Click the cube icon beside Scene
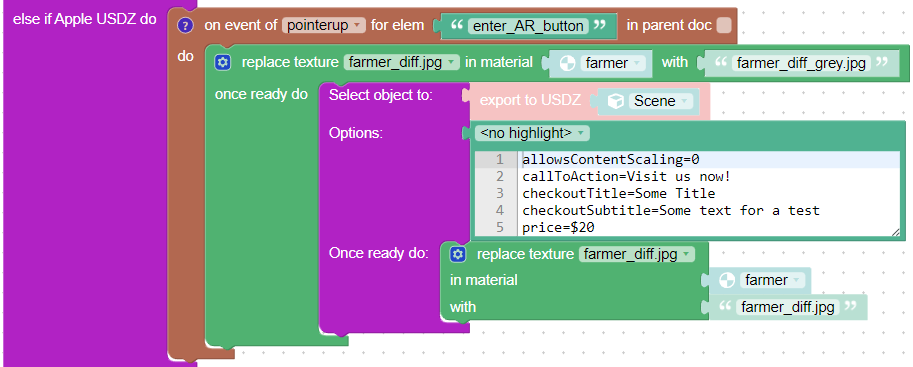This screenshot has height=367, width=913. pyautogui.click(x=615, y=101)
